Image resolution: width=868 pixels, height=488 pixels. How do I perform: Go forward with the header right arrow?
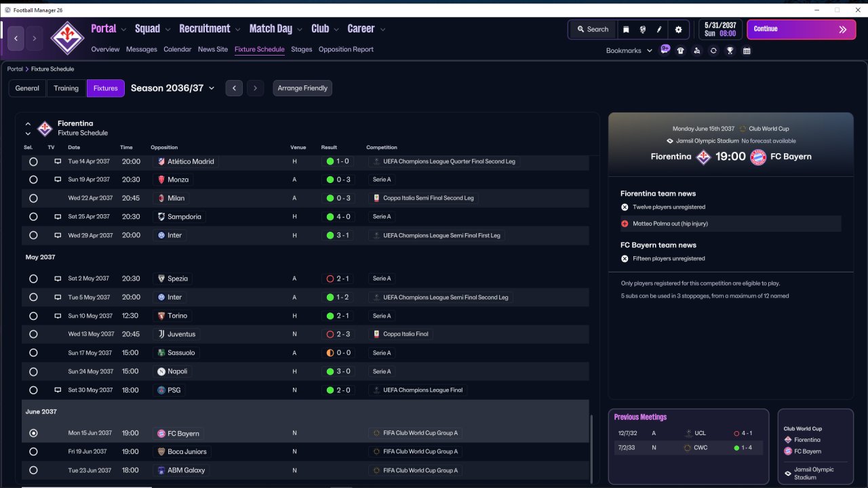[x=35, y=39]
